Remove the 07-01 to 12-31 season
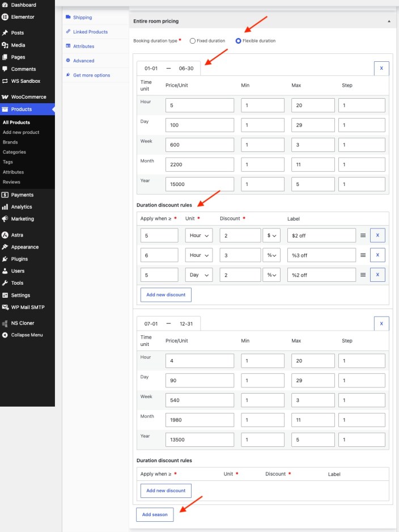The height and width of the screenshot is (532, 399). (381, 324)
